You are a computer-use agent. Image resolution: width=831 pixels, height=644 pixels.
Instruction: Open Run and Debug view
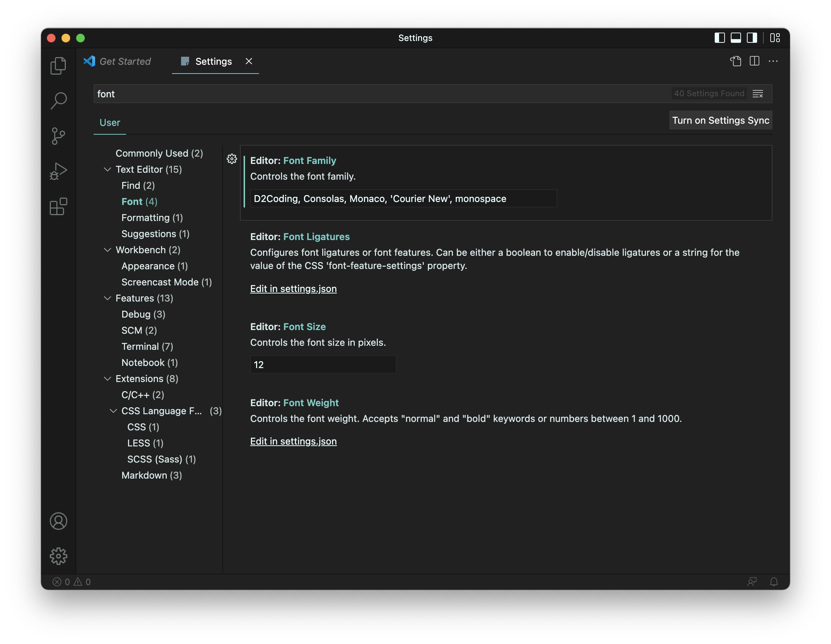(58, 171)
